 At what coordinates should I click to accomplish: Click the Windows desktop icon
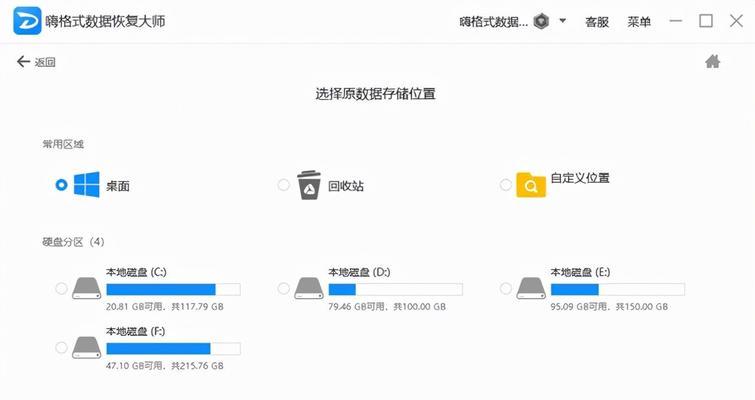coord(87,184)
